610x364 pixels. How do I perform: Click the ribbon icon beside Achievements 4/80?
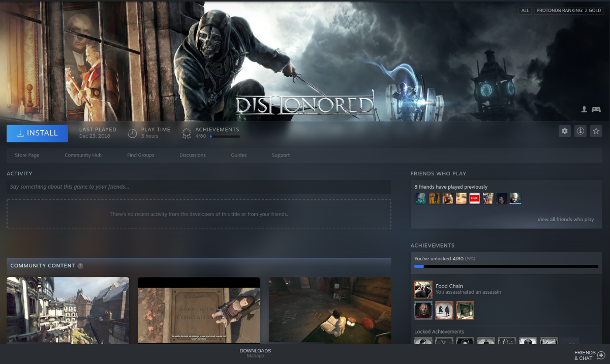pyautogui.click(x=187, y=133)
